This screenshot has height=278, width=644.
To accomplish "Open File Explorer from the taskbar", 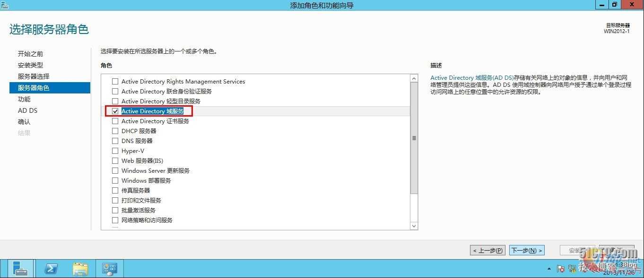I will pos(80,269).
